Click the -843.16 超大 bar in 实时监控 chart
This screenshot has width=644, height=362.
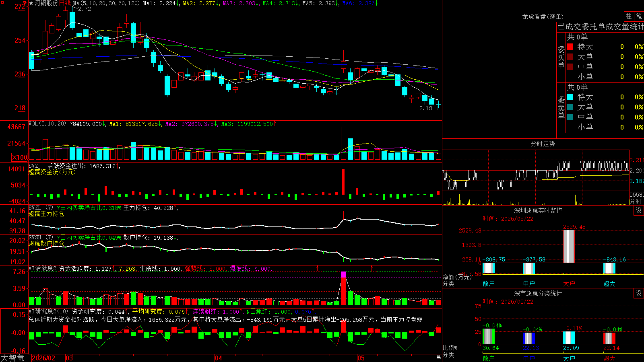609,268
